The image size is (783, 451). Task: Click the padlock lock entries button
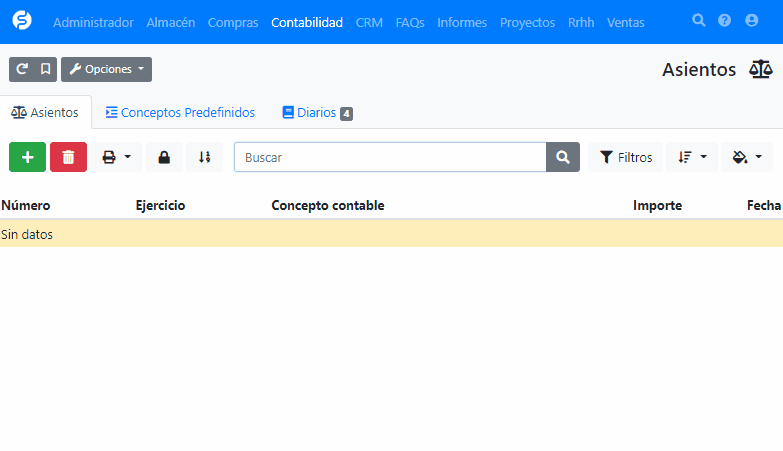(x=164, y=157)
